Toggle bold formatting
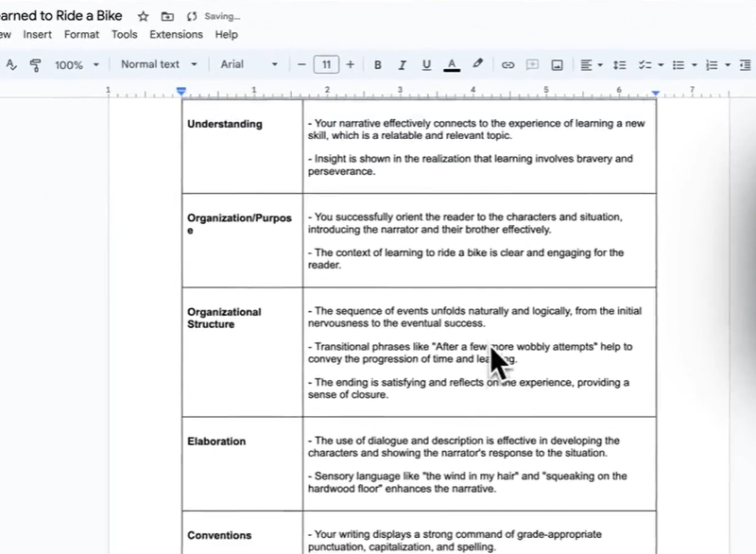 (x=377, y=65)
